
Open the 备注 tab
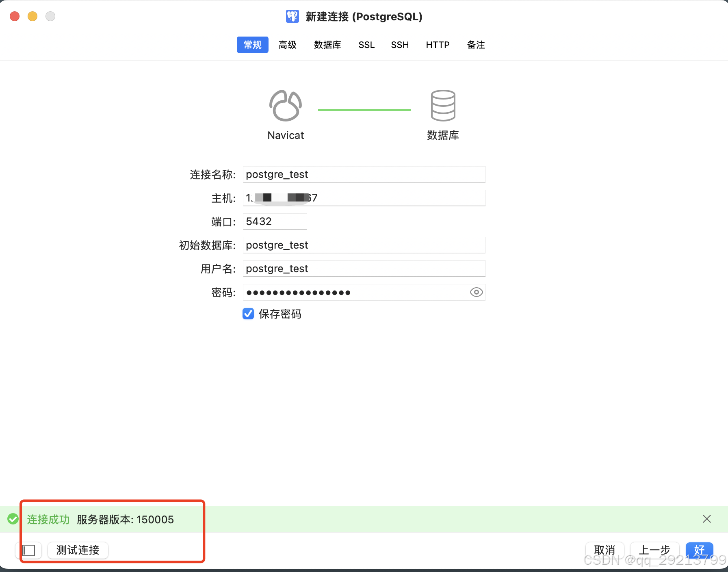tap(476, 45)
